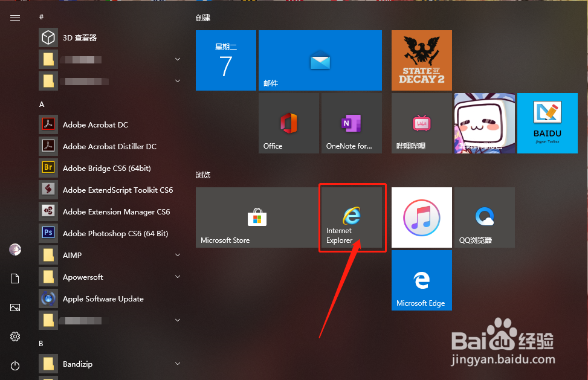Screen dimensions: 588x380
Task: Open the BAIDU jingyan toolbox tile
Action: 548,123
